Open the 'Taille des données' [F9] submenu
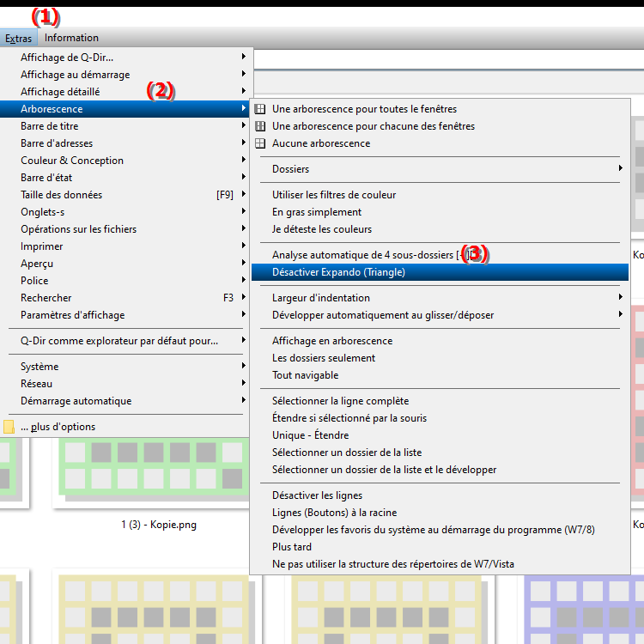644x644 pixels. pyautogui.click(x=125, y=195)
